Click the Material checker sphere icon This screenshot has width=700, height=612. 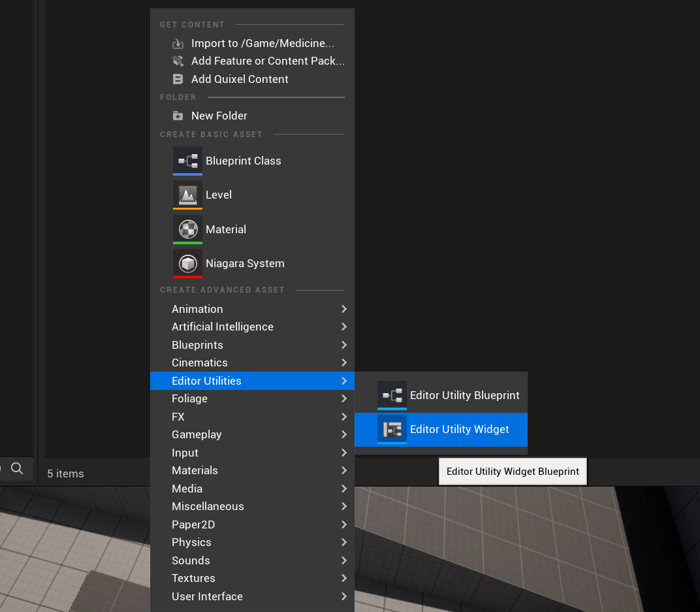coord(187,229)
